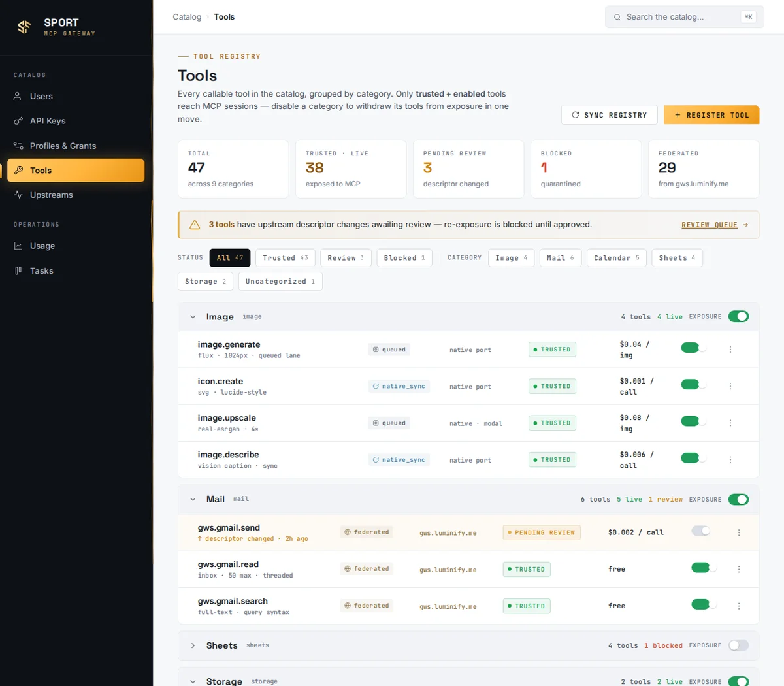Open image.generate row more-options menu

tap(730, 350)
